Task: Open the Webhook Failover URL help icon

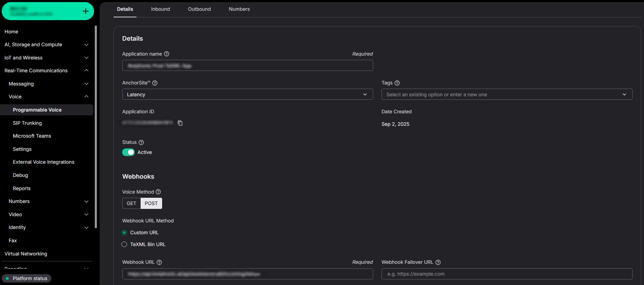Action: (438, 262)
